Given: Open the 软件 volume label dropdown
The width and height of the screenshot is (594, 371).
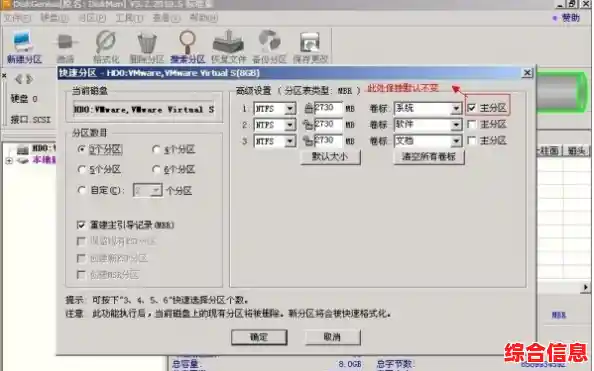Looking at the screenshot, I should [456, 125].
